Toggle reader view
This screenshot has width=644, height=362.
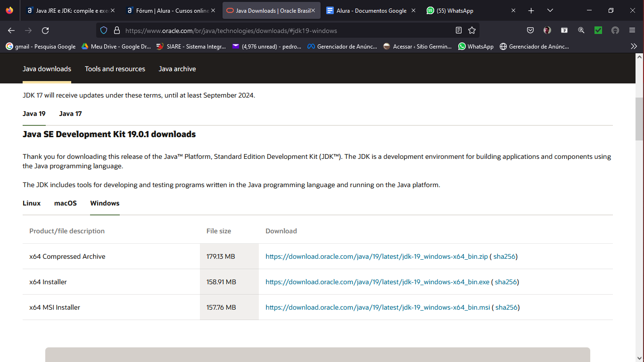[459, 31]
